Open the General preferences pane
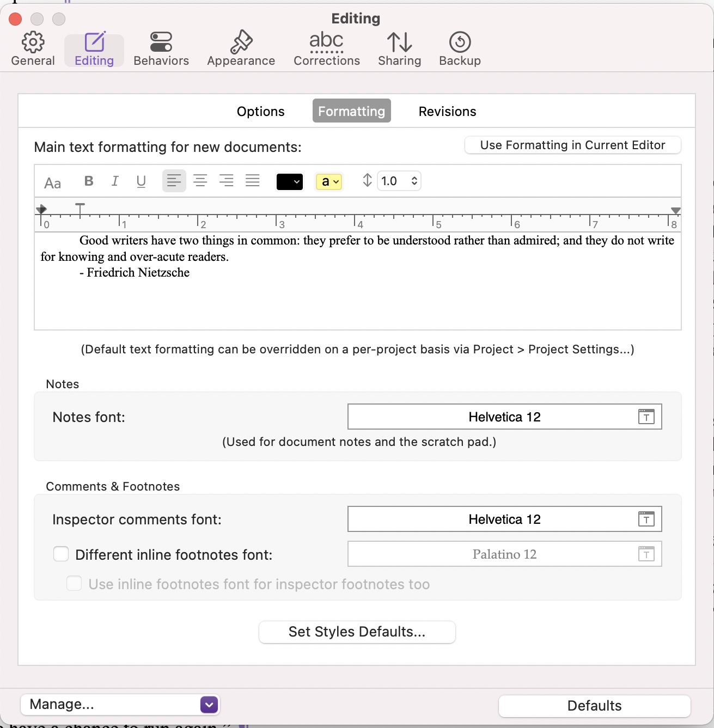This screenshot has width=714, height=728. coord(32,48)
